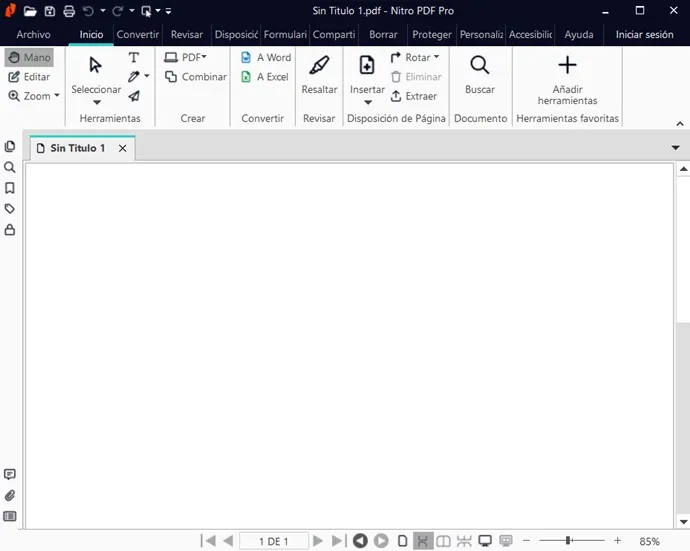This screenshot has height=551, width=690.
Task: Switch to single page view
Action: pyautogui.click(x=402, y=540)
